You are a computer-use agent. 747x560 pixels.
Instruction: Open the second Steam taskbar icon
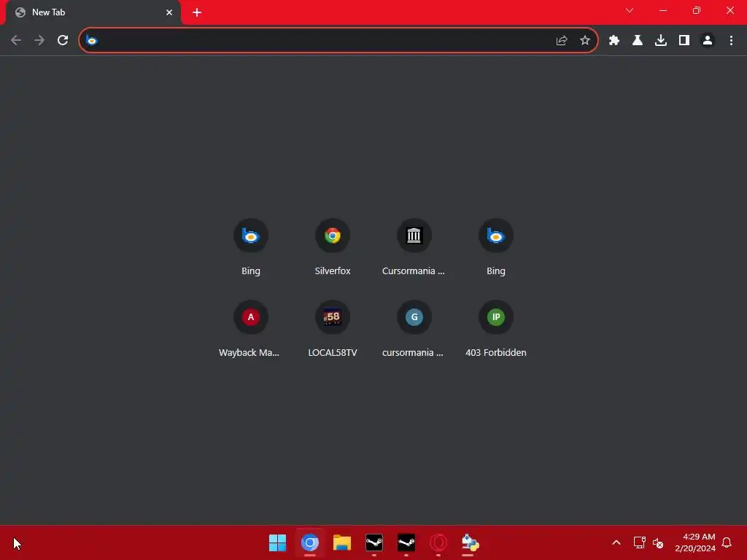coord(406,542)
